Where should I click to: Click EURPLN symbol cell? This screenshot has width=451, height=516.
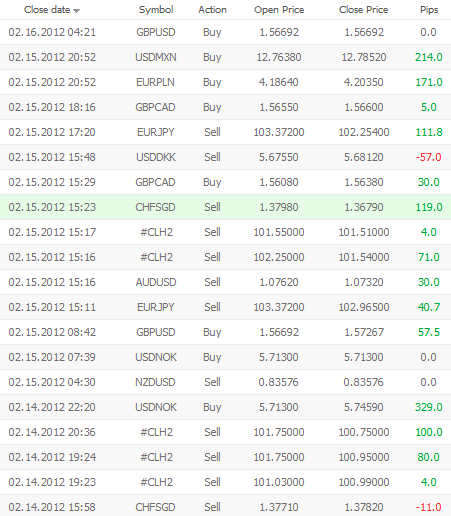point(155,82)
